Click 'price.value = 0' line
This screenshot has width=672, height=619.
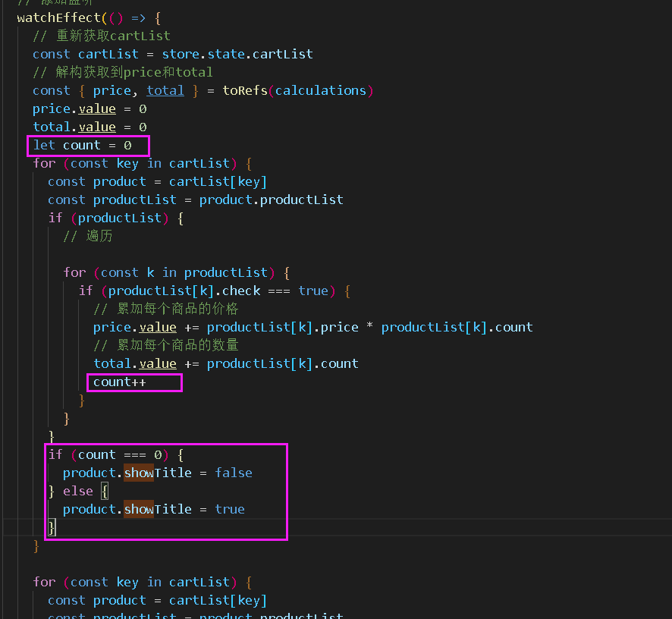click(x=90, y=109)
